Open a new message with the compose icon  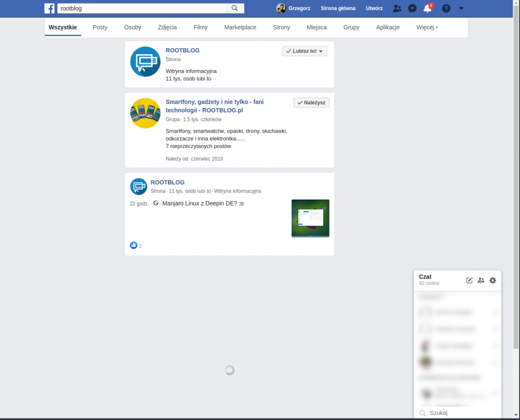coord(469,280)
